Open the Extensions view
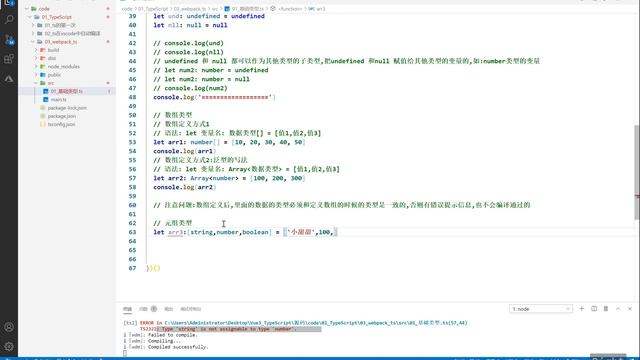The image size is (640, 360). [x=9, y=59]
